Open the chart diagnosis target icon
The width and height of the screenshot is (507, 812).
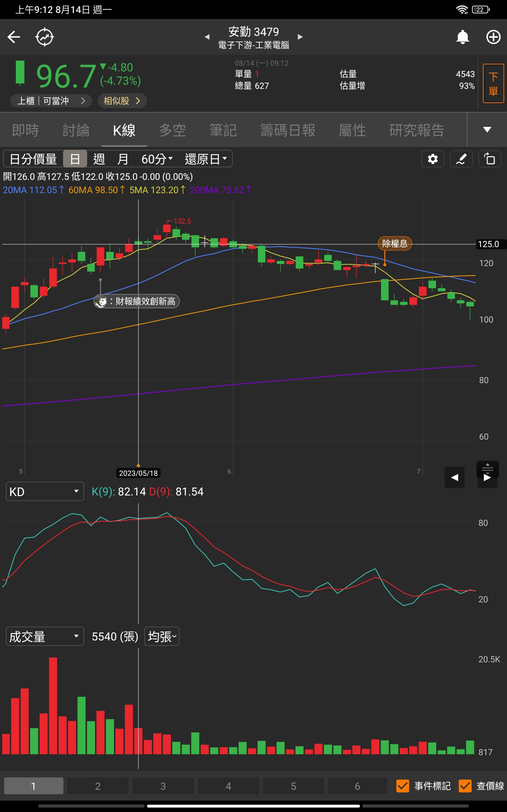point(45,37)
